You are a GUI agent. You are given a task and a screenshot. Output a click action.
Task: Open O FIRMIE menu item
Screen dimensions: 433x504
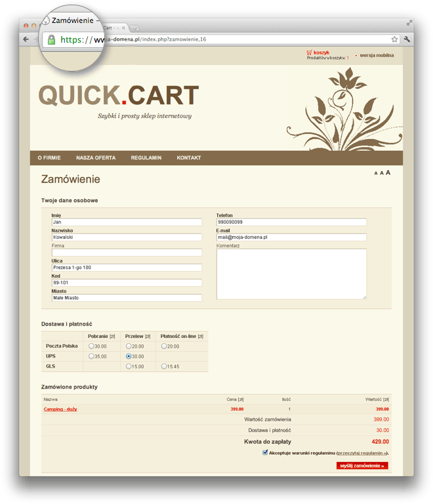click(49, 157)
